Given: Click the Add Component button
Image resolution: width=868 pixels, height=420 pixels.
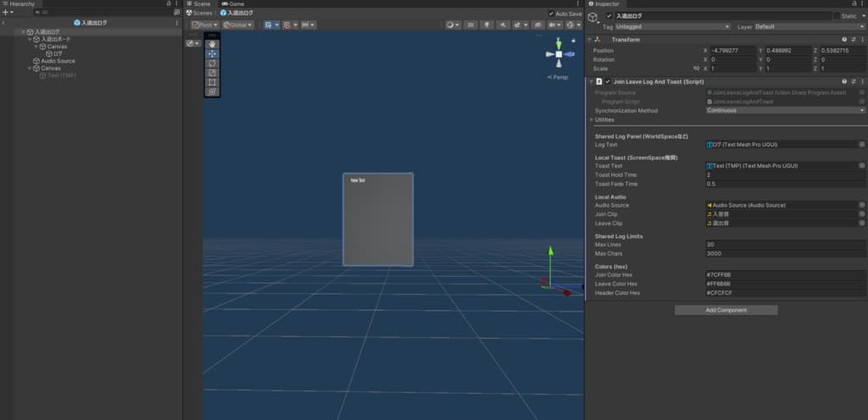Looking at the screenshot, I should [x=726, y=310].
